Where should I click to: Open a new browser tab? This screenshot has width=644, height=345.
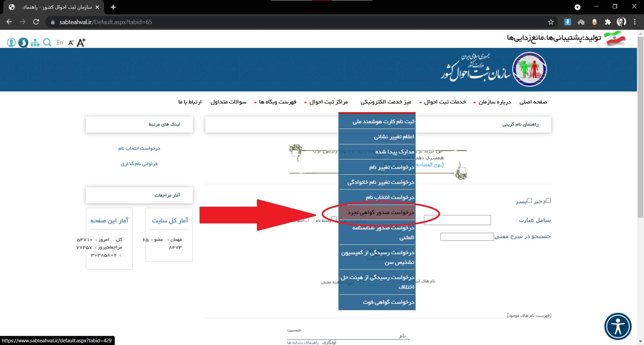[113, 7]
